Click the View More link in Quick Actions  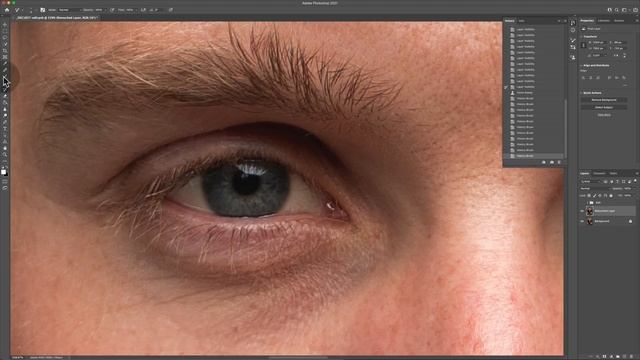tap(604, 115)
